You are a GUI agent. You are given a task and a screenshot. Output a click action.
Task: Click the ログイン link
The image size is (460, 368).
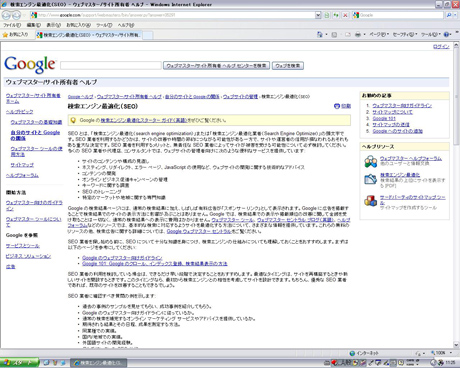[441, 47]
